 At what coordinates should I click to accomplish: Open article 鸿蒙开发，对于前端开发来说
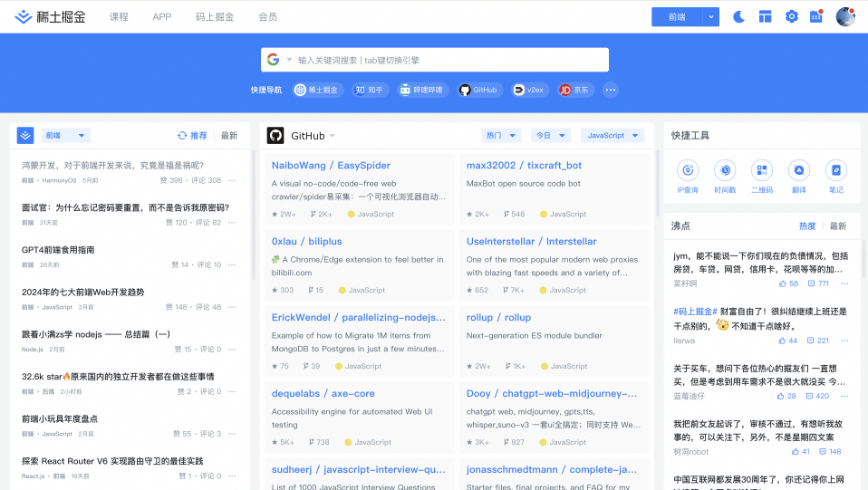pyautogui.click(x=113, y=165)
